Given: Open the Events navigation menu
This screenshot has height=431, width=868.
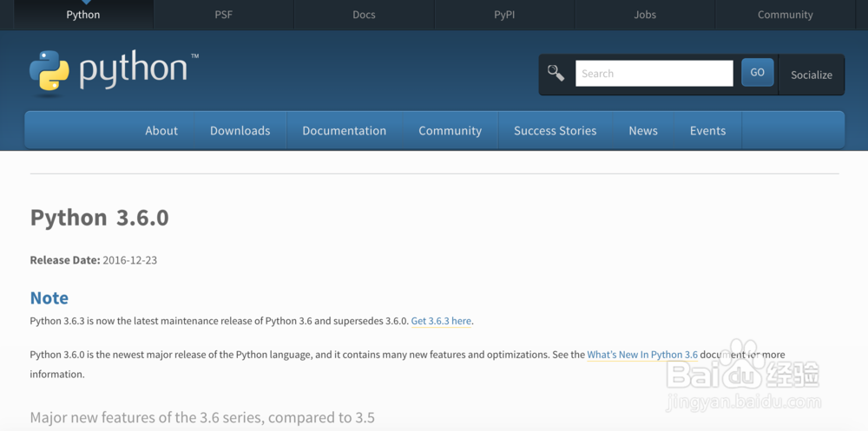Looking at the screenshot, I should pos(707,131).
